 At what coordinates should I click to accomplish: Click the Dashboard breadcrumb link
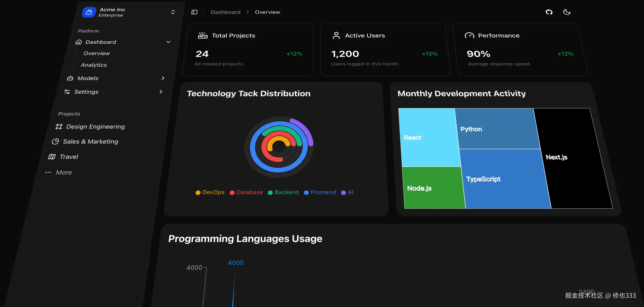click(x=226, y=12)
